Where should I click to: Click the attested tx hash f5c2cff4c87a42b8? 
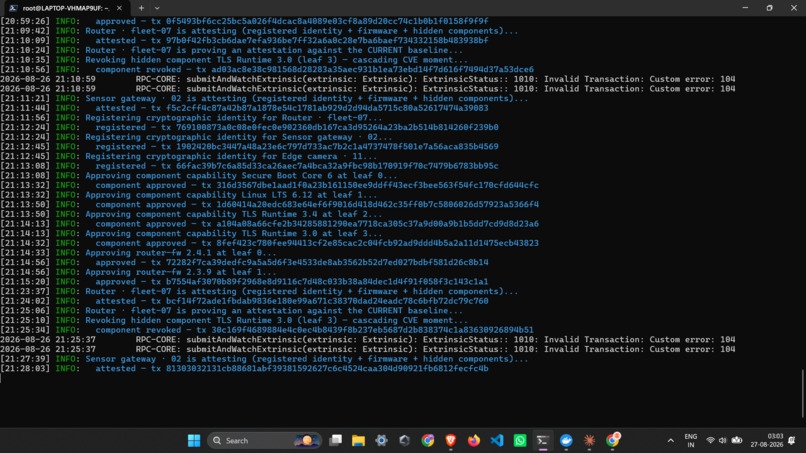click(x=327, y=108)
